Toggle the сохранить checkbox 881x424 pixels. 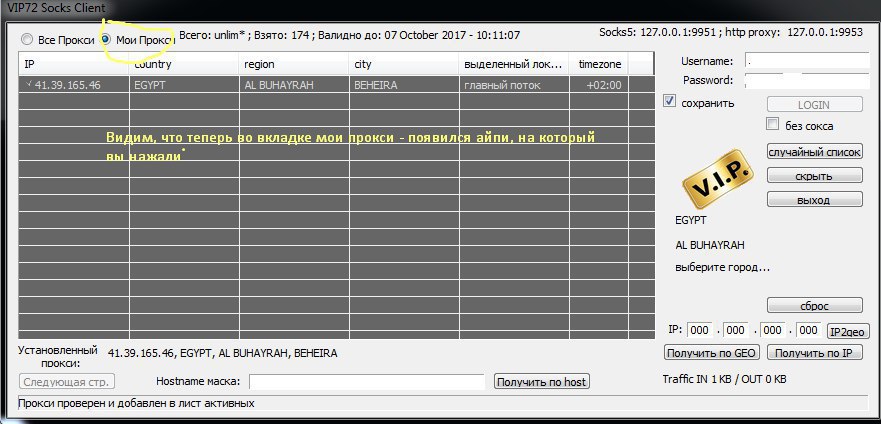pos(670,102)
